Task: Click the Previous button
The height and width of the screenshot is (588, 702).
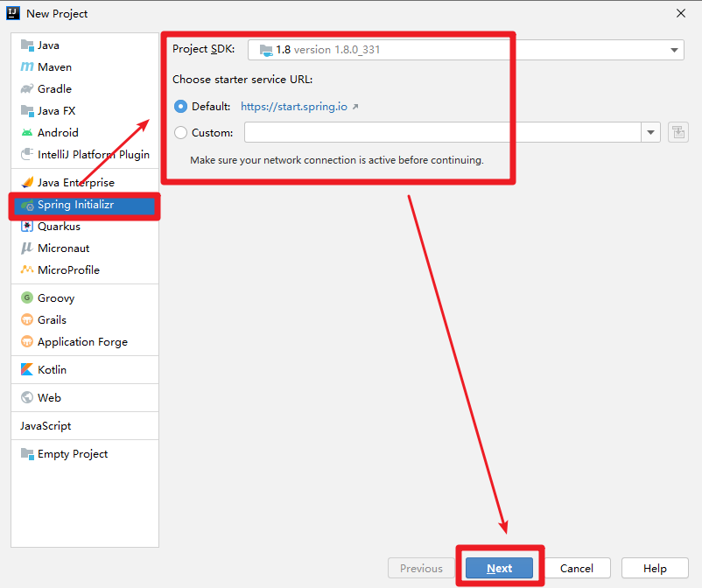Action: tap(421, 568)
